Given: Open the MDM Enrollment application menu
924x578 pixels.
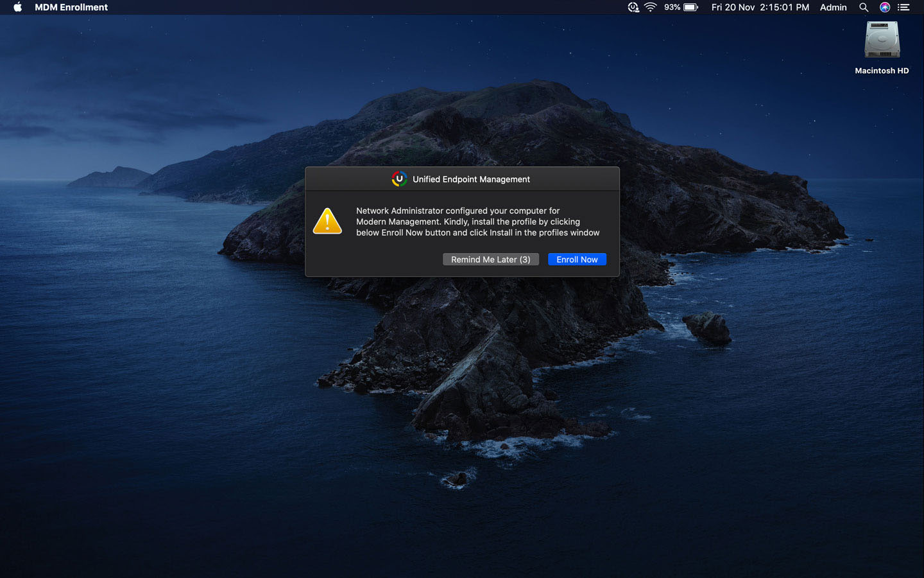Looking at the screenshot, I should (71, 7).
